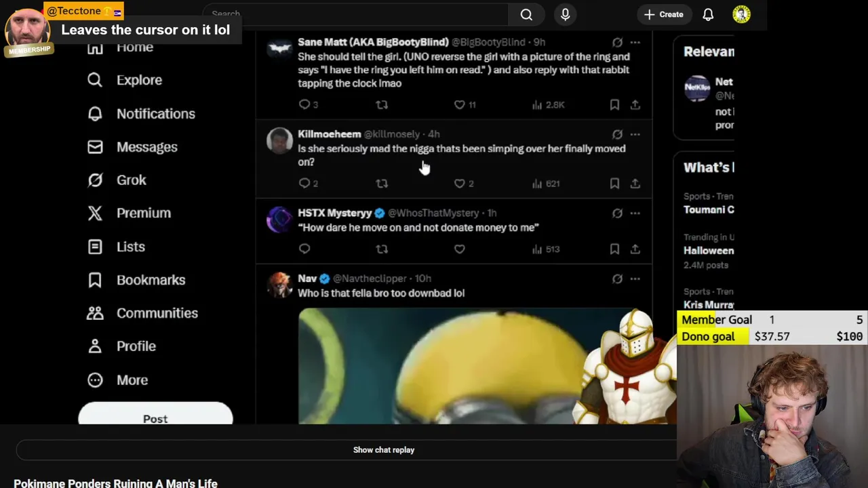Open the YouTube notifications bell
868x488 pixels.
[x=708, y=14]
